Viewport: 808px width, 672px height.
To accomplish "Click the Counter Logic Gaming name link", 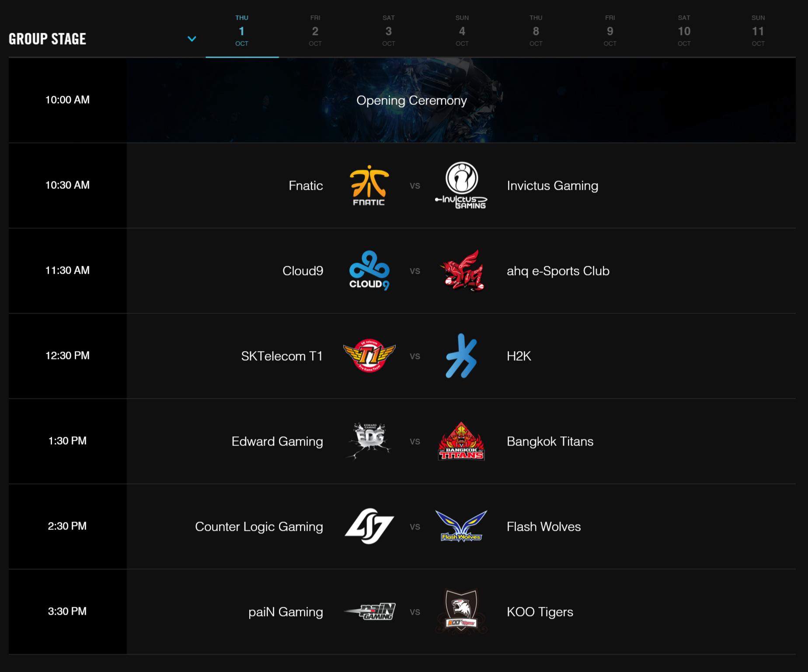I will 259,526.
